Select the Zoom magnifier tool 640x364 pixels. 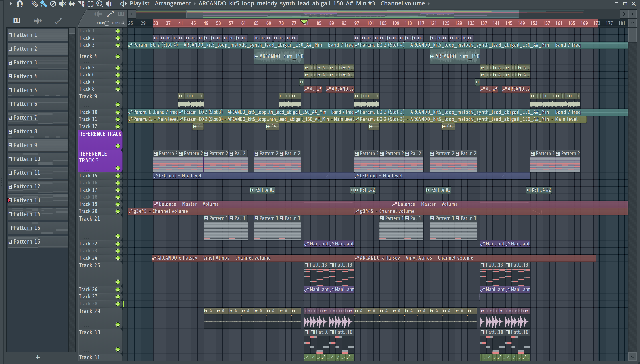pyautogui.click(x=100, y=4)
